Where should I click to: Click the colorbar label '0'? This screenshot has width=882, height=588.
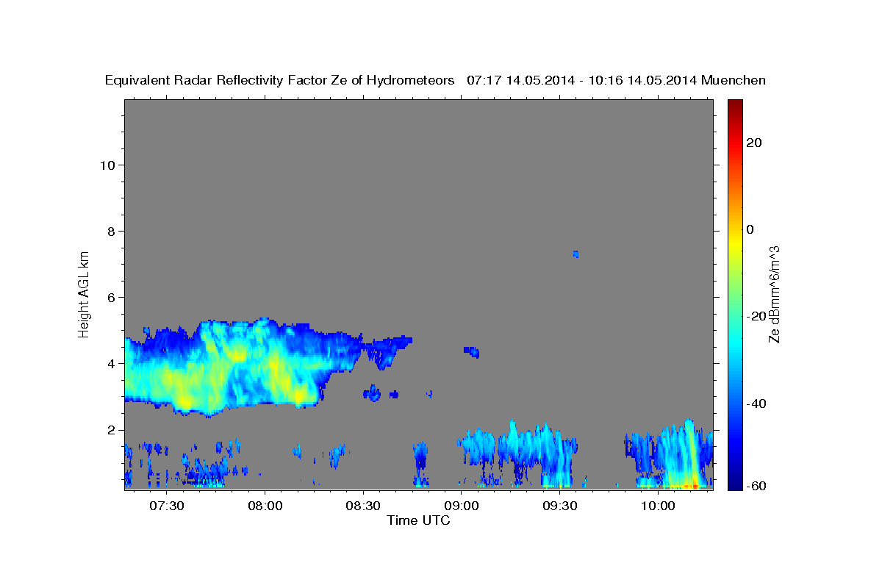coord(750,229)
